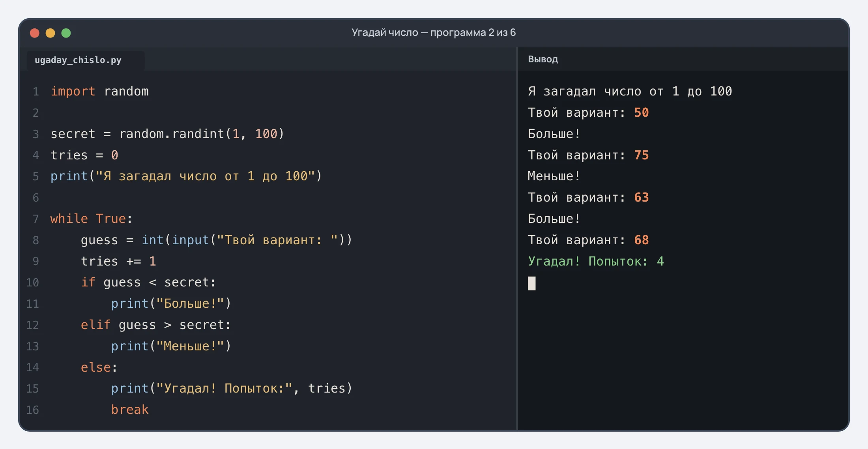Screen dimensions: 868x449
Task: Click the output line 'Твой вариант: 63'
Action: tap(588, 198)
